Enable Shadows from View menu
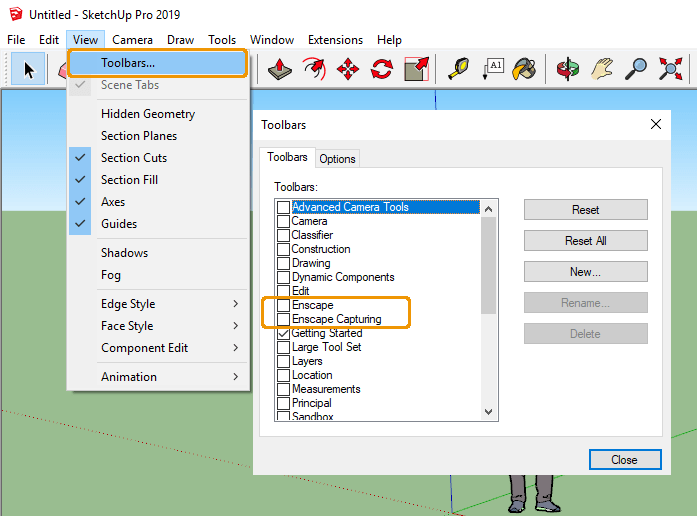Image resolution: width=697 pixels, height=516 pixels. pos(158,253)
